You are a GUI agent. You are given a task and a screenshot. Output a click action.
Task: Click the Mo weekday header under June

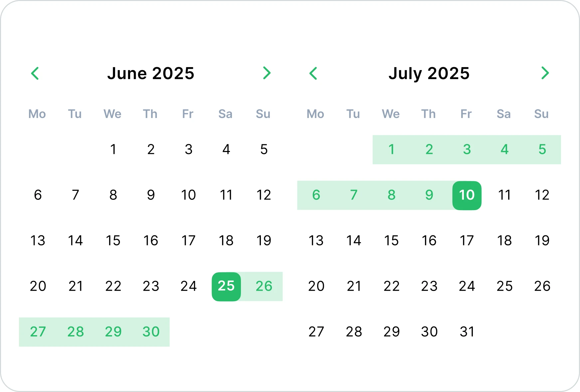pos(38,114)
